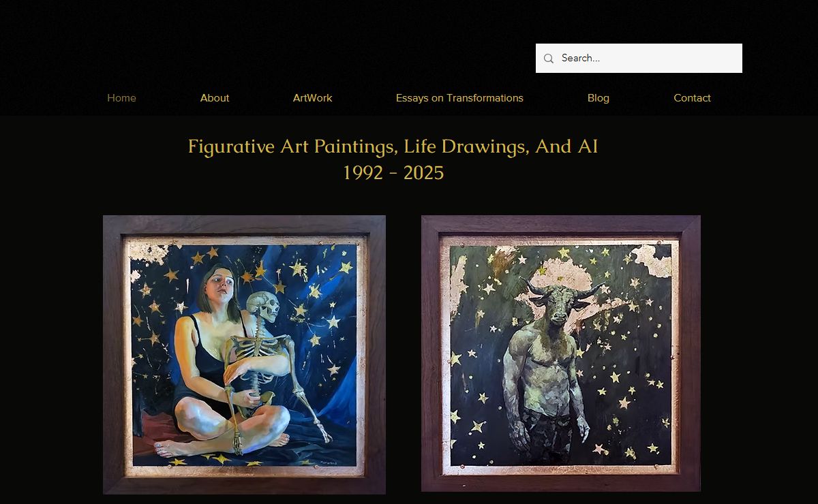The image size is (818, 504).
Task: Click the magnifying glass search icon
Action: (x=549, y=59)
